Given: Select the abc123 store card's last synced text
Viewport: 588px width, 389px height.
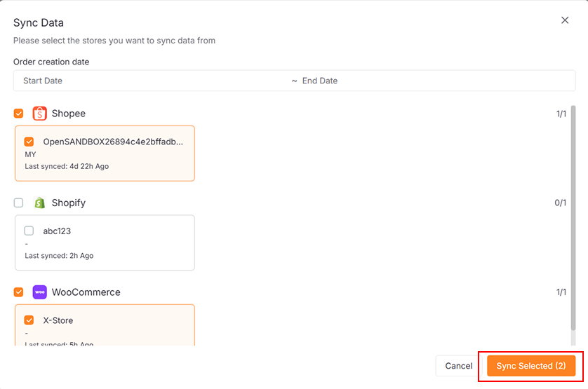Looking at the screenshot, I should pyautogui.click(x=59, y=256).
